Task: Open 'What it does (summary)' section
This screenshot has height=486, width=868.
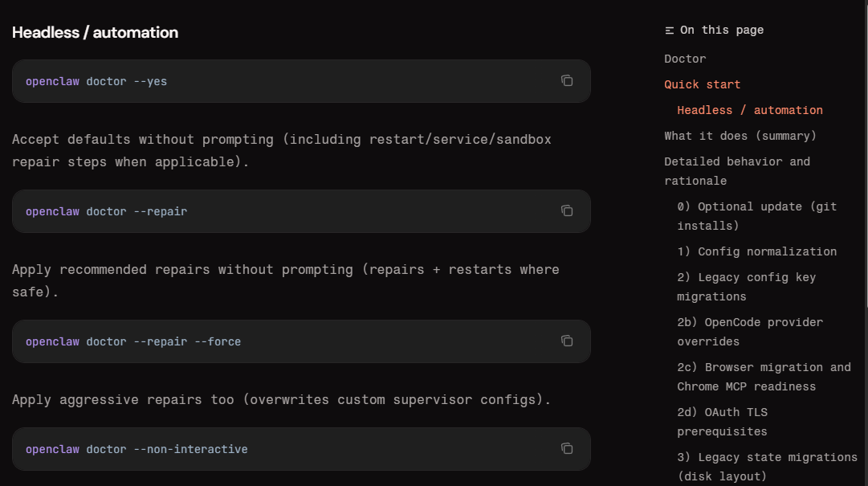Action: pyautogui.click(x=740, y=136)
